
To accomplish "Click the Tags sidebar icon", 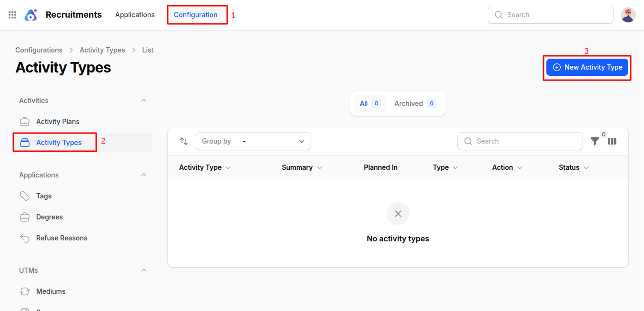I will click(24, 196).
